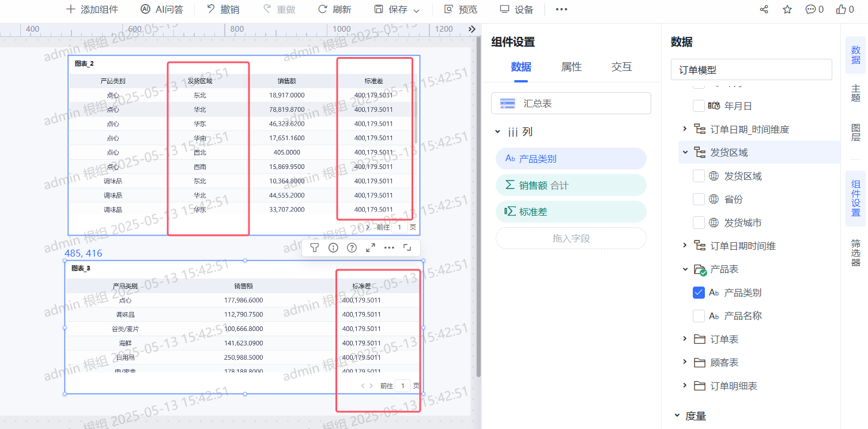
Task: Check the 发货城市 field checkbox
Action: [x=699, y=223]
